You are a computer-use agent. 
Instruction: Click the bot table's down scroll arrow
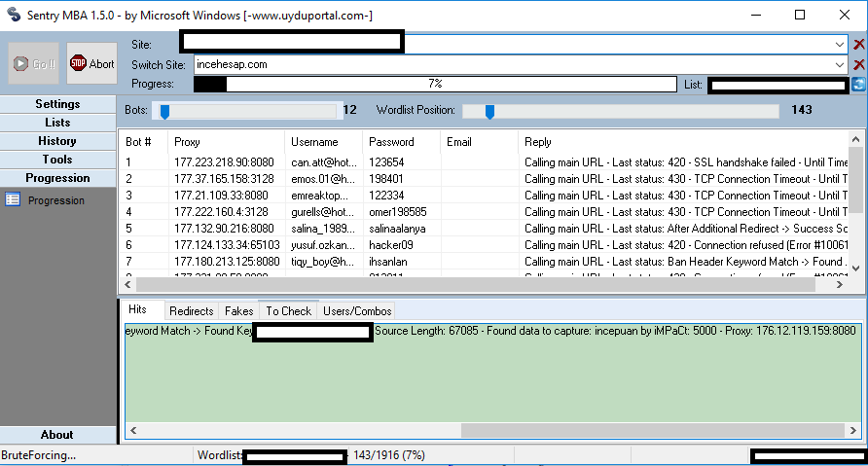[x=855, y=269]
